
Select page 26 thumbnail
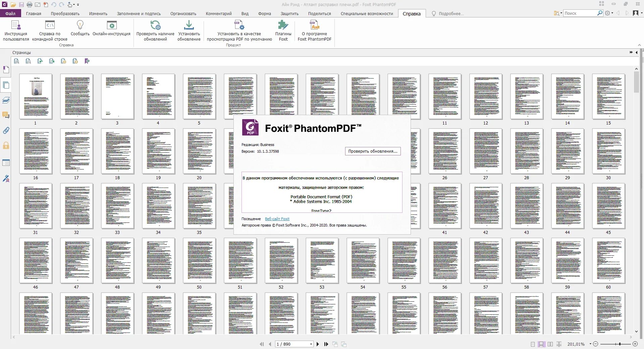click(445, 151)
